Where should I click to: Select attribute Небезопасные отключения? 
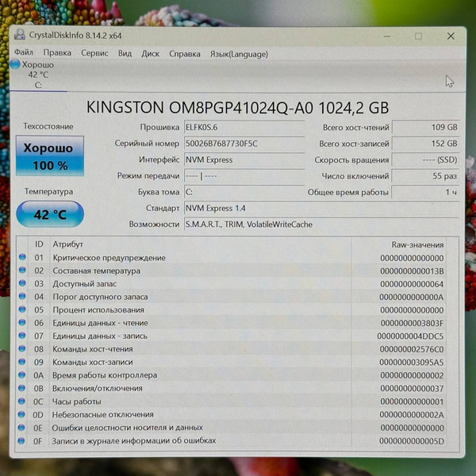click(x=103, y=414)
